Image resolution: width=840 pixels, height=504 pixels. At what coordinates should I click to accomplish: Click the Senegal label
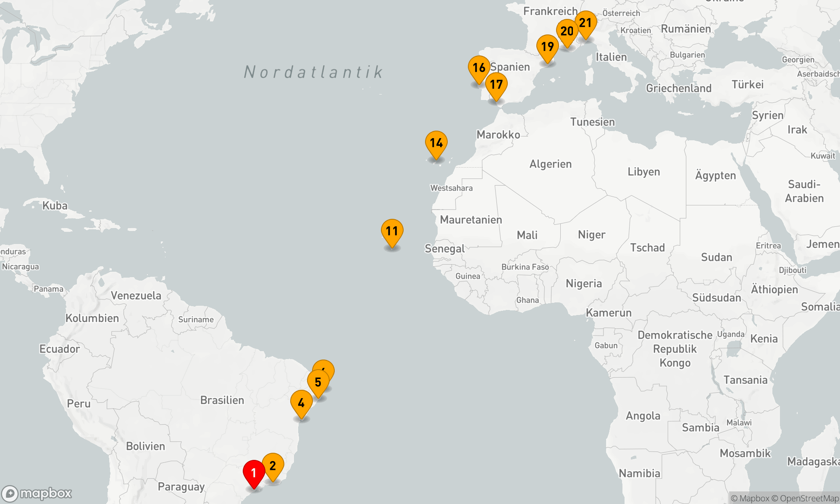(x=445, y=249)
